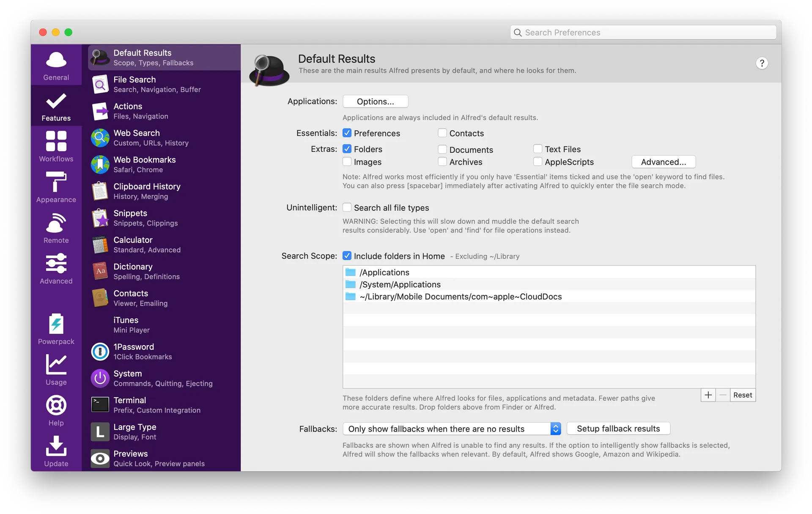Select the /Applications folder row
This screenshot has height=514, width=812.
[549, 272]
